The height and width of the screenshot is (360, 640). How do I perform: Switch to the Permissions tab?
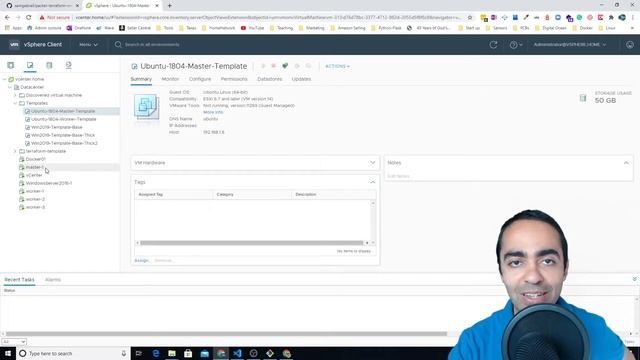(x=234, y=79)
